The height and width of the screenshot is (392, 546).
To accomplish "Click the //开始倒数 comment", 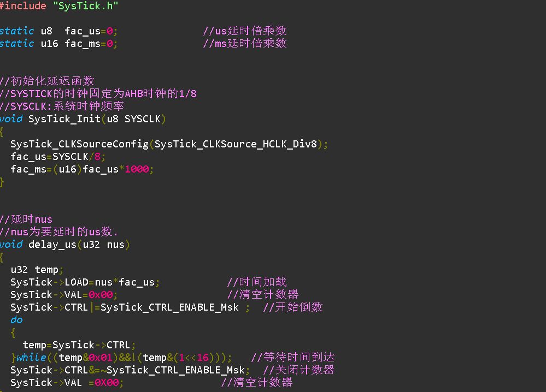I will pos(293,307).
